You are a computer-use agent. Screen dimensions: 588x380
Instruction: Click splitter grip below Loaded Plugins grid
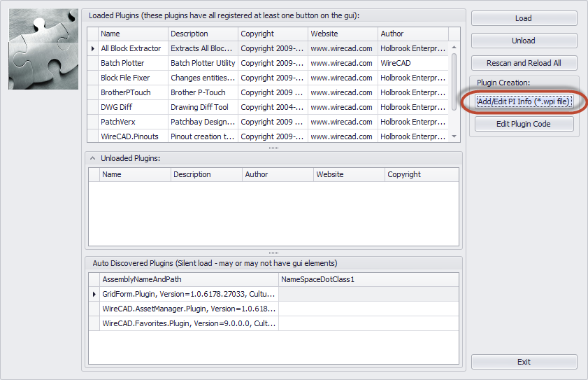point(274,148)
